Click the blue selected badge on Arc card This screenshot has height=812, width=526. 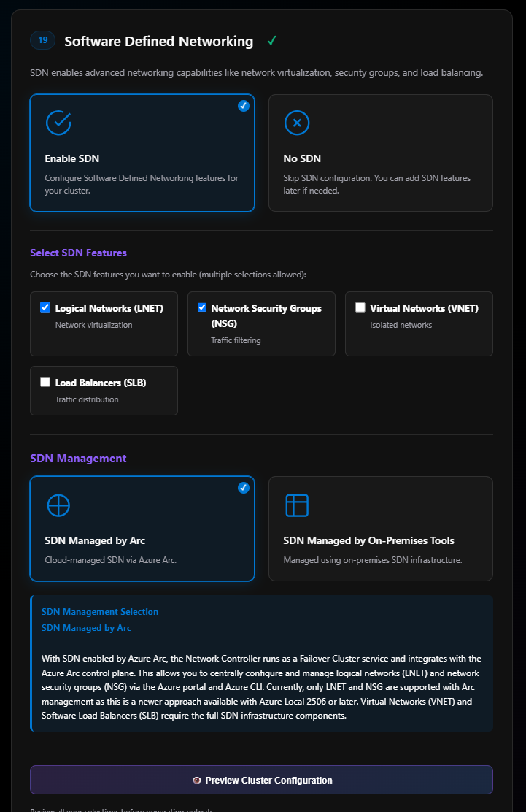(244, 488)
